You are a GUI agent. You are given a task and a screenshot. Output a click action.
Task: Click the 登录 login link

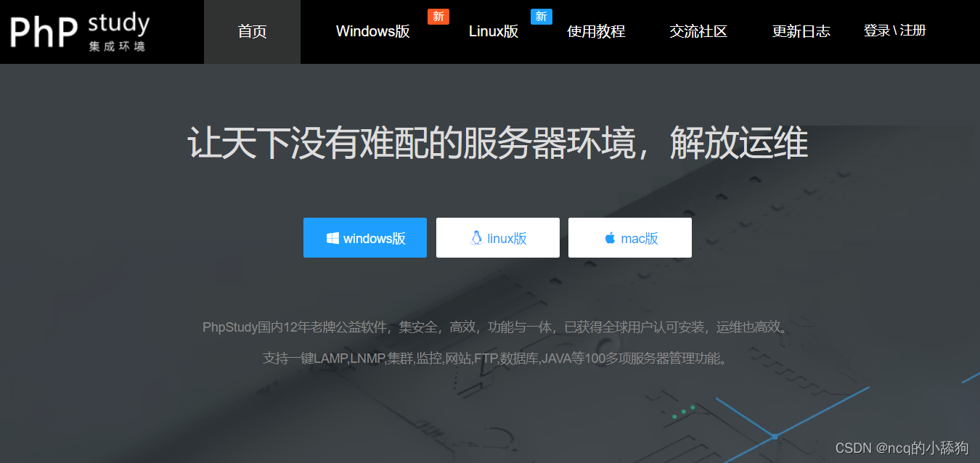(x=877, y=30)
